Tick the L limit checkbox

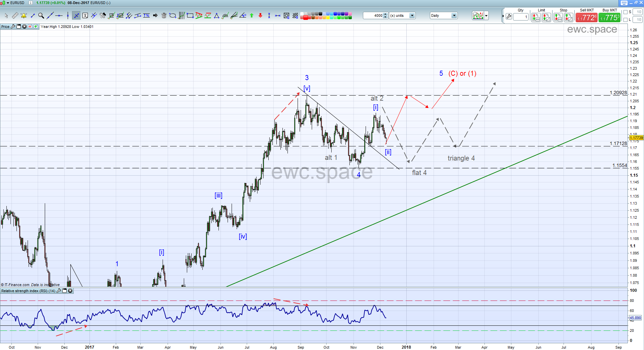pos(625,20)
